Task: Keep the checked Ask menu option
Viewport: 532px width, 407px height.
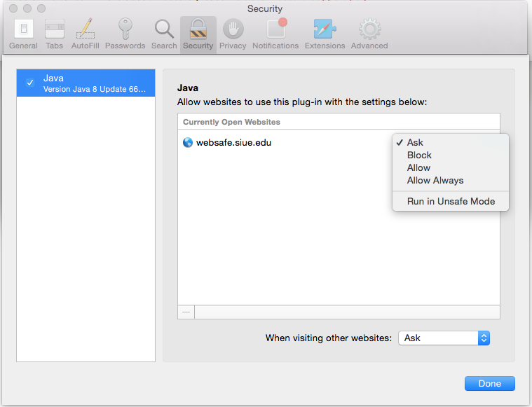Action: click(x=415, y=142)
